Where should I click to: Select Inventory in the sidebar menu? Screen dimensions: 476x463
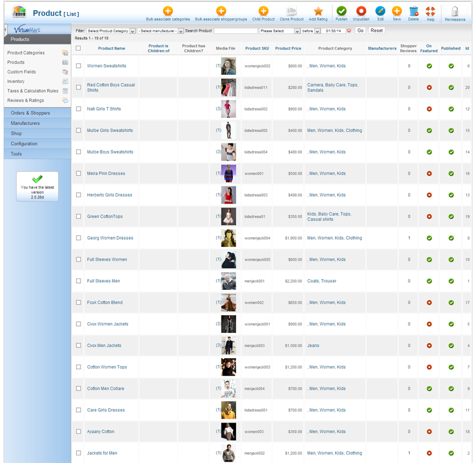coord(16,81)
